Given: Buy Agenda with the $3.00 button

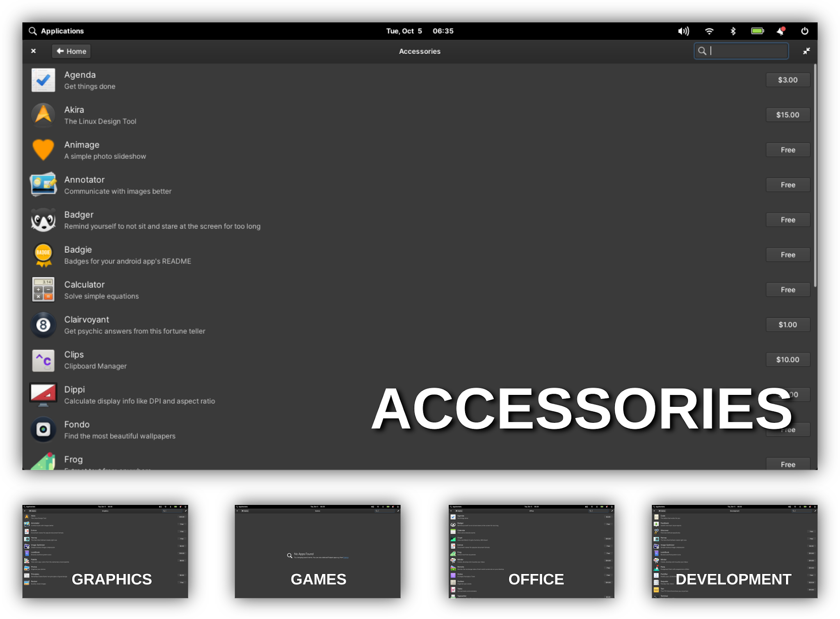Looking at the screenshot, I should coord(787,80).
